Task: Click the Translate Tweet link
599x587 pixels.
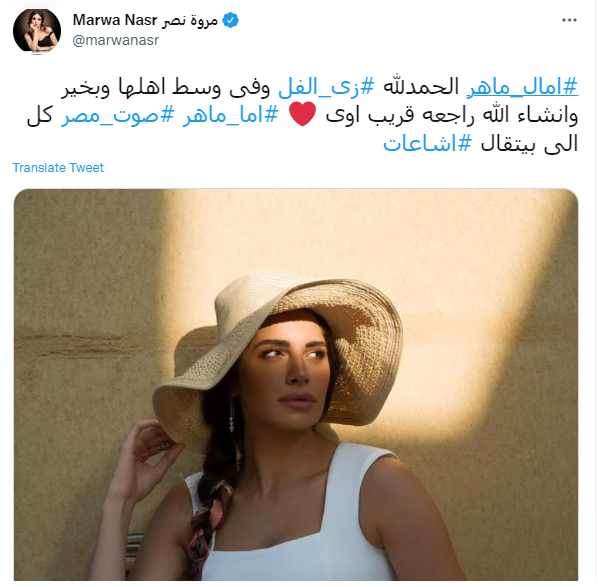Action: [x=58, y=168]
